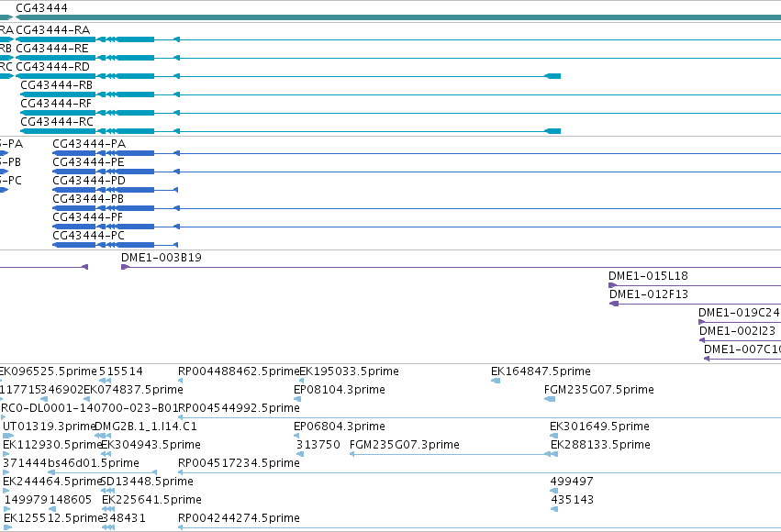This screenshot has width=781, height=532.
Task: Select the EK304943.5prime label
Action: click(x=151, y=445)
